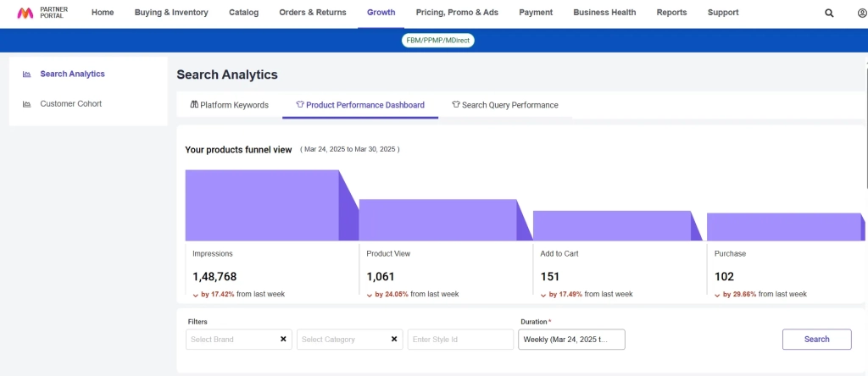Expand the Weekly Duration dropdown
This screenshot has width=868, height=376.
click(x=570, y=340)
